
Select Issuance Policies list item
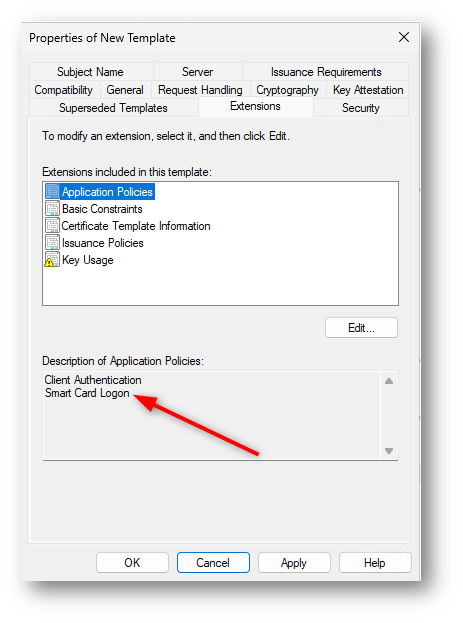(x=103, y=243)
